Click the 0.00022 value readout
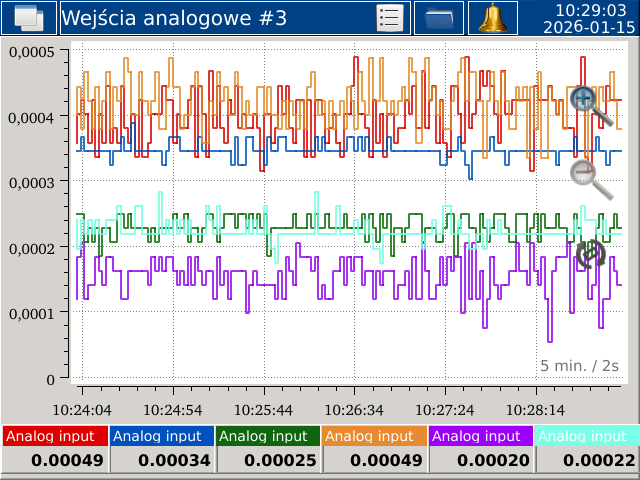This screenshot has width=640, height=480. click(x=588, y=460)
